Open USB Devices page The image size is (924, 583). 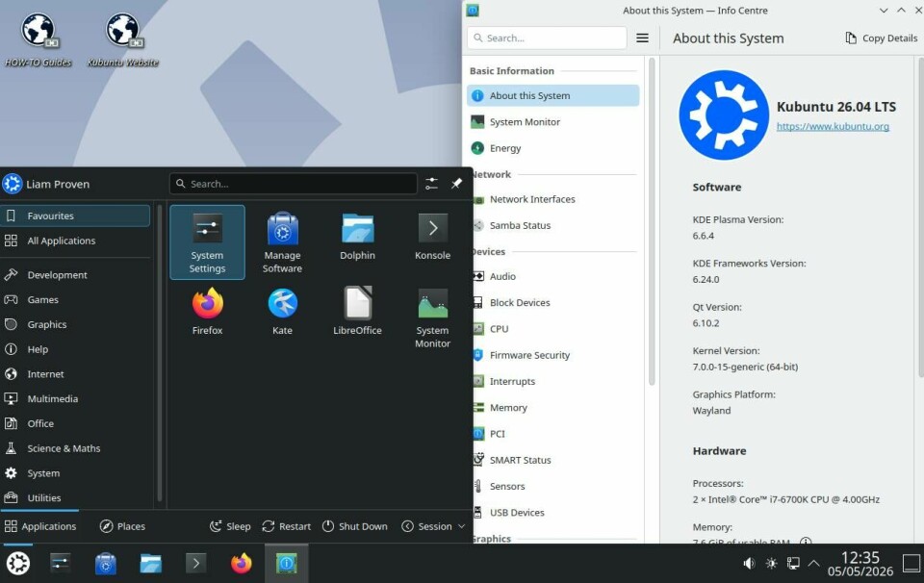coord(554,513)
